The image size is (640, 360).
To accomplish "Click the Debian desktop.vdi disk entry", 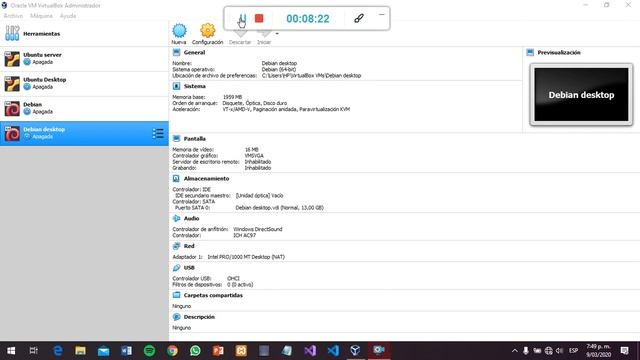I will click(x=280, y=208).
